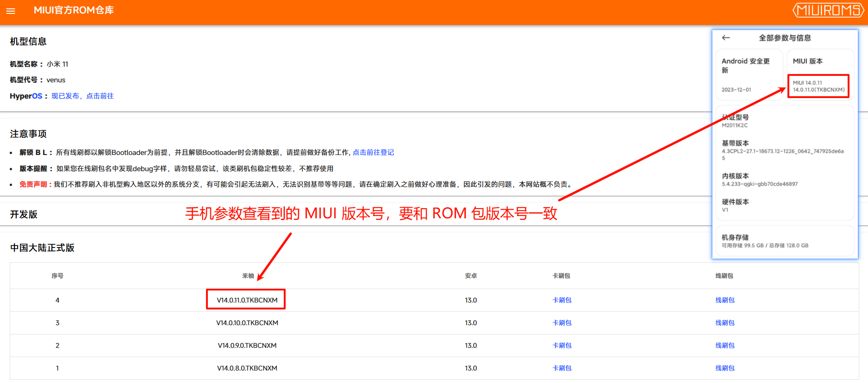Select version text V14.0.9.0.TKBCNXM
The width and height of the screenshot is (868, 383).
[x=247, y=346]
